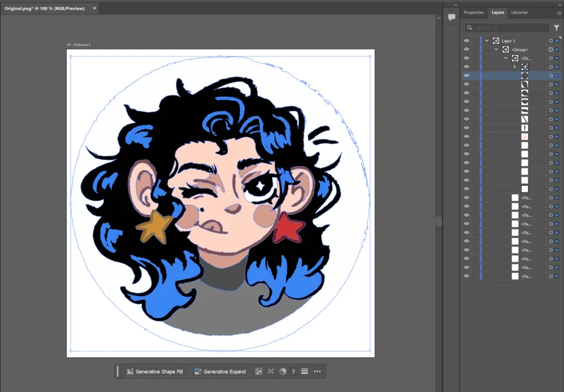The width and height of the screenshot is (564, 392).
Task: Click the isolate object icon in the contextual bar
Action: [x=271, y=372]
